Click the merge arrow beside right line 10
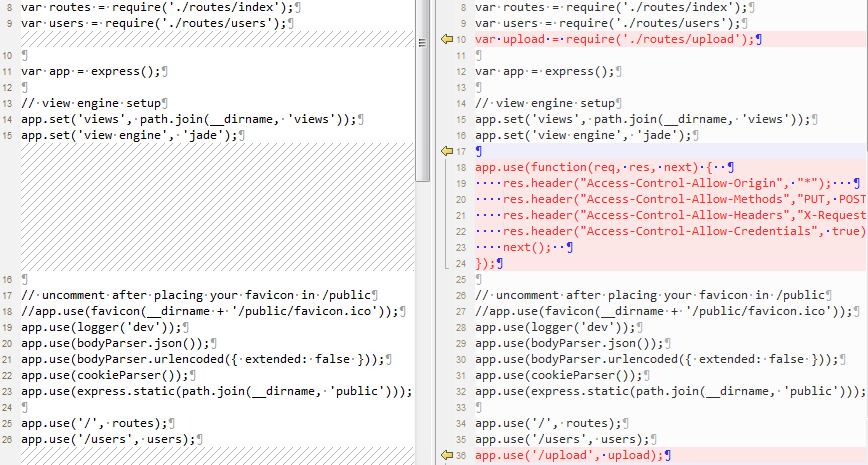868x465 pixels. pos(447,40)
